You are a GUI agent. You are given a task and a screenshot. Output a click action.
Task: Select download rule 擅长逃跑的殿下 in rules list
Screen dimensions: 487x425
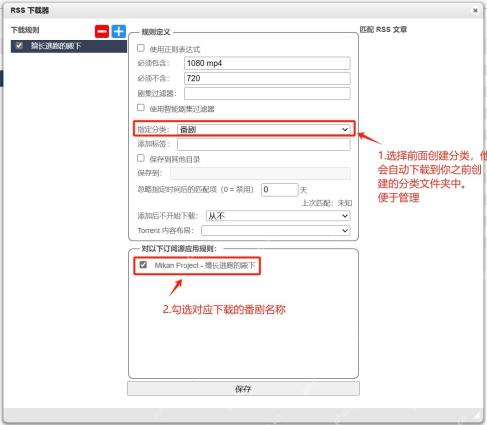click(69, 46)
